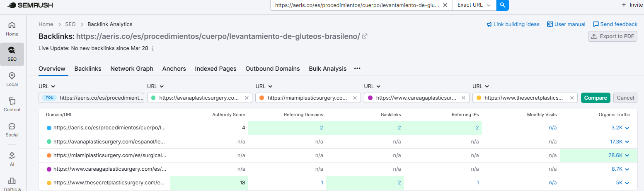Click the Cancel button
This screenshot has height=191, width=644.
(625, 98)
